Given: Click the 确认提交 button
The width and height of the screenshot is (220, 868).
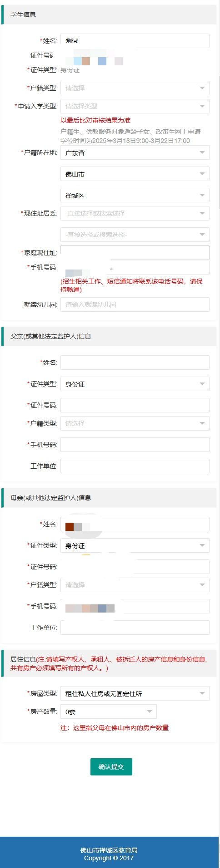Looking at the screenshot, I should (x=111, y=767).
